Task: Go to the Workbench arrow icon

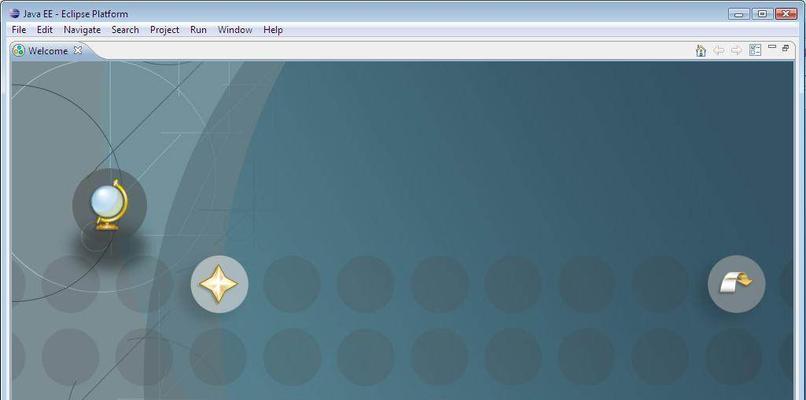Action: coord(736,284)
